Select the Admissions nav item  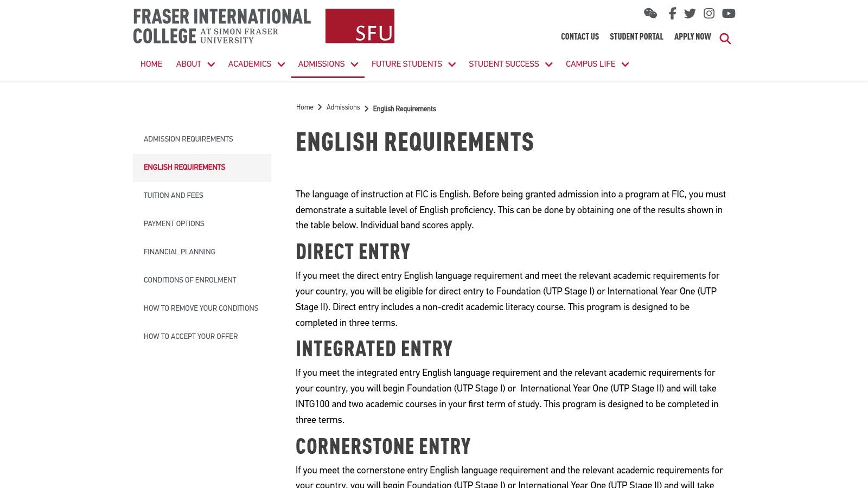321,64
